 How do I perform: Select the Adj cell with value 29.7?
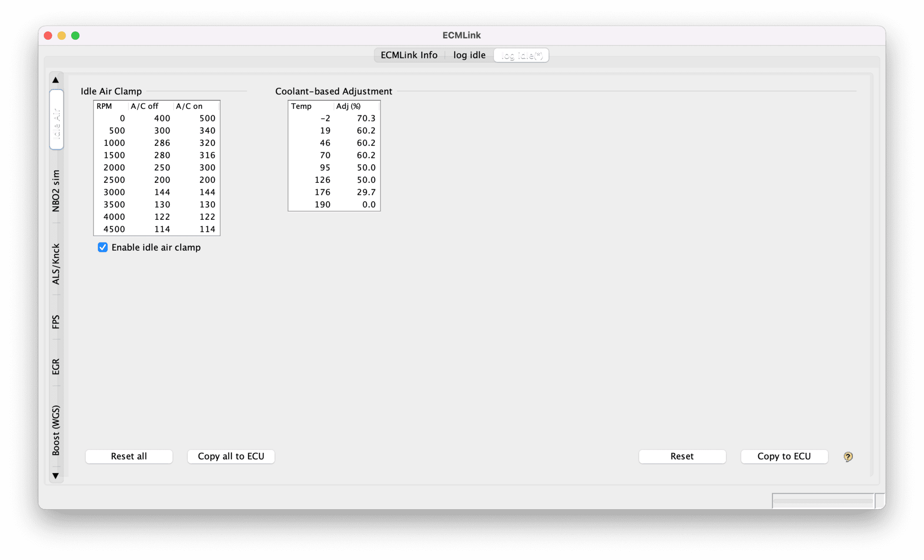tap(357, 192)
